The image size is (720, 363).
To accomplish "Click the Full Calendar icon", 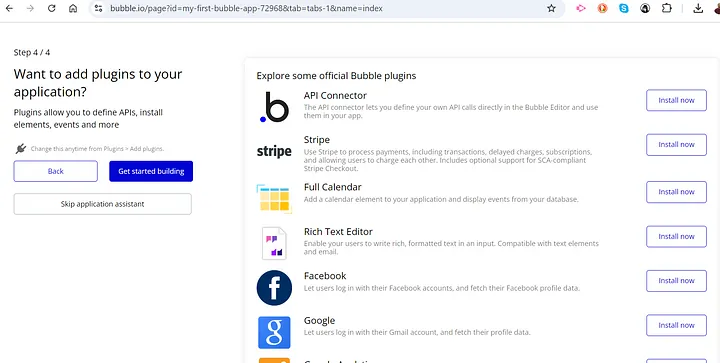I will pos(274,198).
